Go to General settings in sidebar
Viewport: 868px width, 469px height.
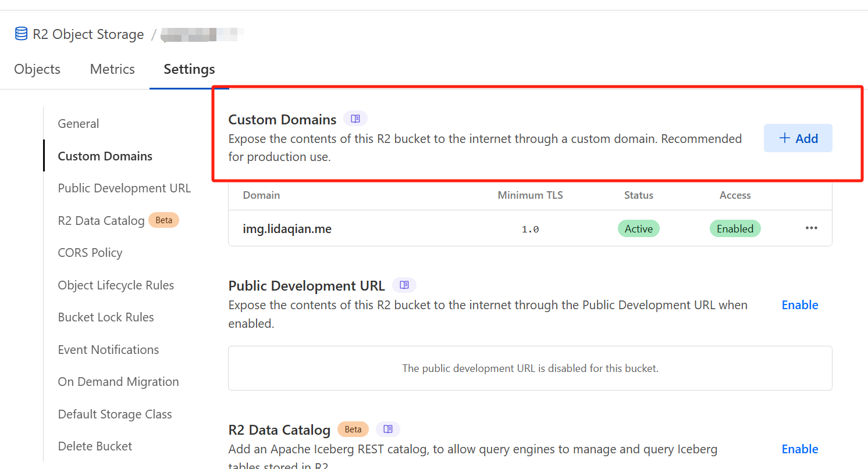[x=79, y=124]
